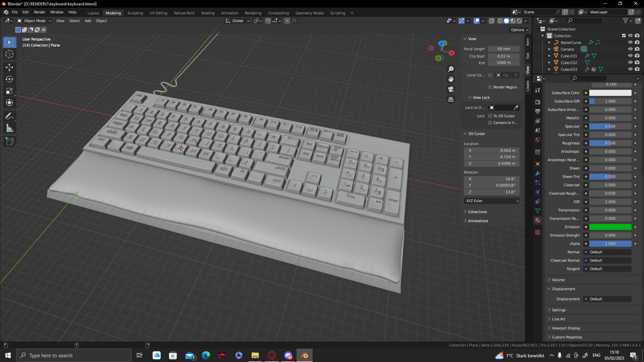Choose the Annotate tool

[x=10, y=115]
